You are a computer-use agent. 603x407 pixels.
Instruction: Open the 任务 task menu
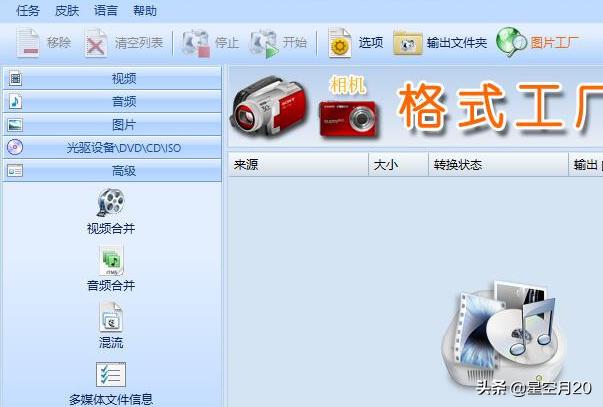coord(28,11)
